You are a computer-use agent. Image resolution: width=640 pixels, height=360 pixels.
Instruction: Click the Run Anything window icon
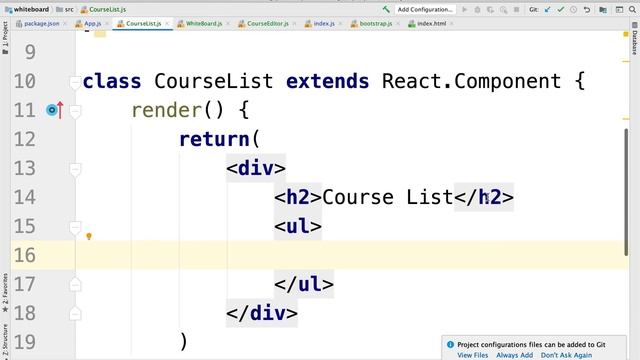pyautogui.click(x=619, y=9)
